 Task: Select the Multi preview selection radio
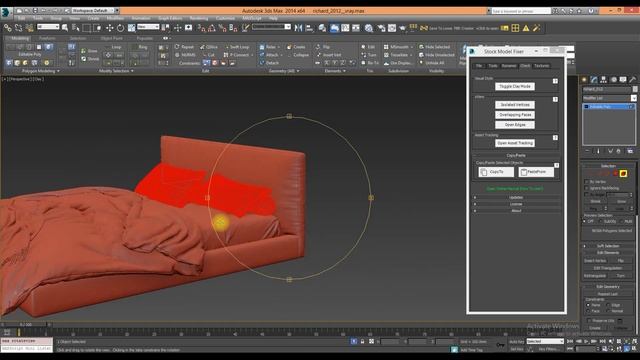(622, 221)
